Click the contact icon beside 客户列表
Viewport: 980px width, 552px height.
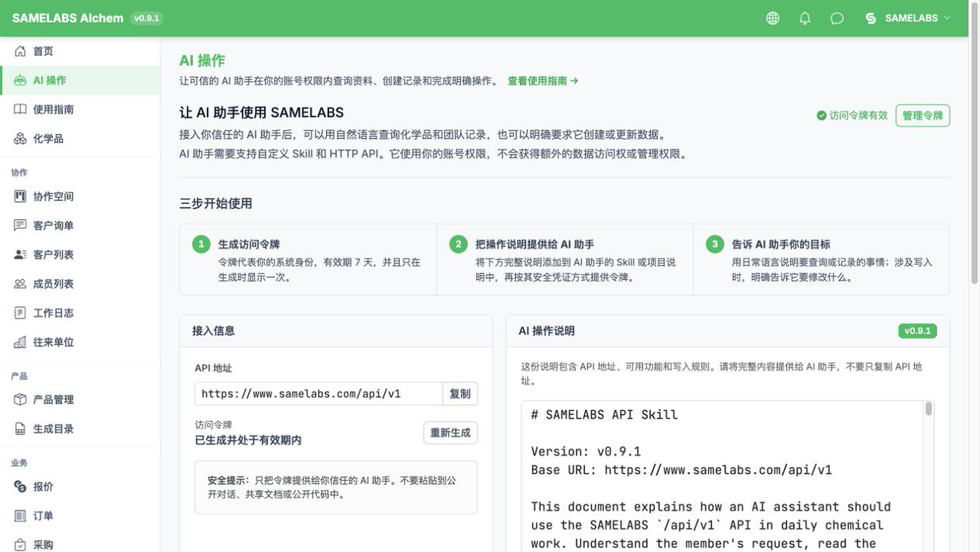[x=20, y=254]
